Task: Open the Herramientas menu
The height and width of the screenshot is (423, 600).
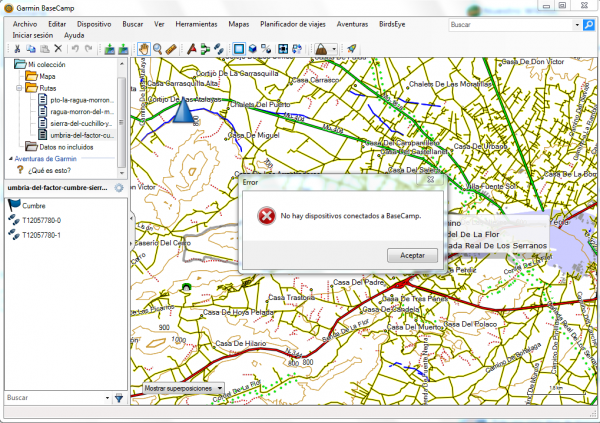Action: point(196,24)
